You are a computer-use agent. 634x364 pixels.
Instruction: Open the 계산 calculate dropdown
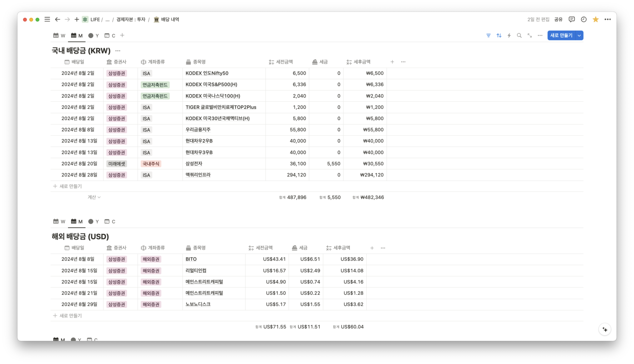(94, 197)
